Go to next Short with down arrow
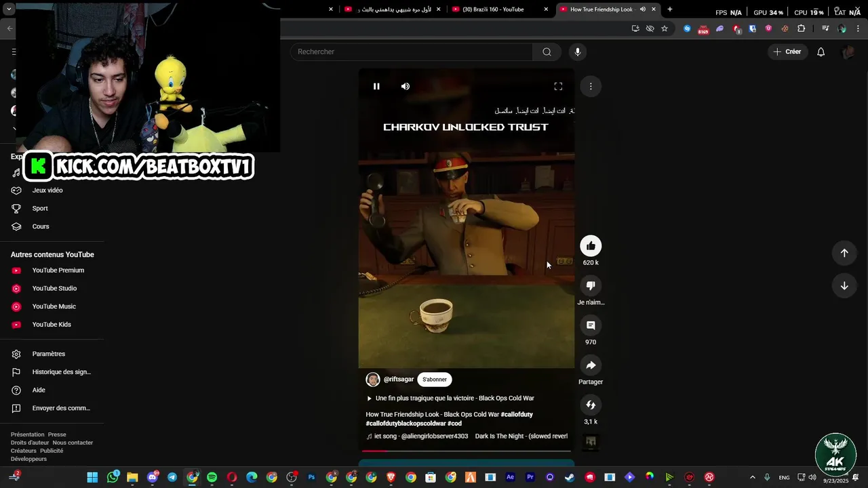Screen dimensions: 868x488 tap(844, 286)
